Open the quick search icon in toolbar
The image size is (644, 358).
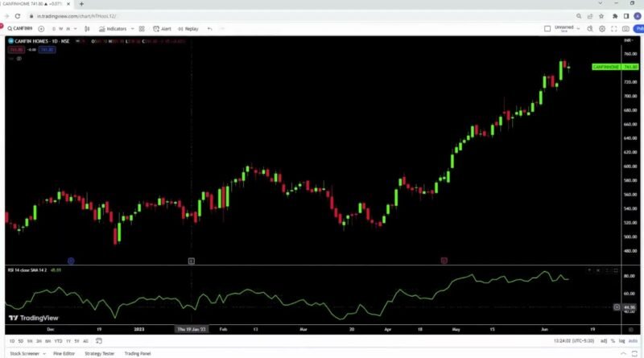[590, 29]
